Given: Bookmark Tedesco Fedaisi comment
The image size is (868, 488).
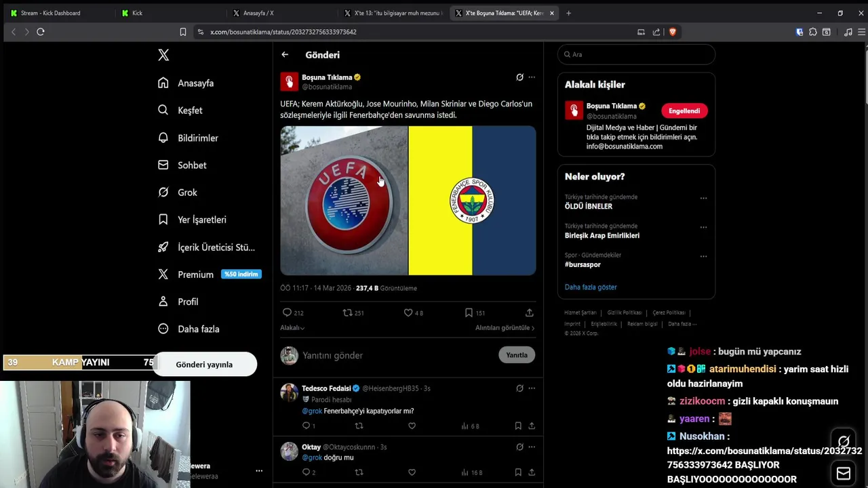Looking at the screenshot, I should [x=518, y=426].
